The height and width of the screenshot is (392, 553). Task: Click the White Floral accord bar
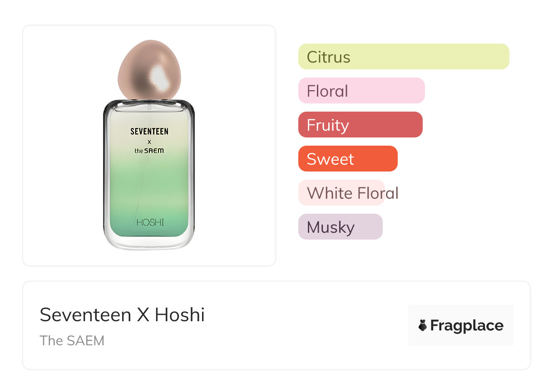pyautogui.click(x=342, y=193)
